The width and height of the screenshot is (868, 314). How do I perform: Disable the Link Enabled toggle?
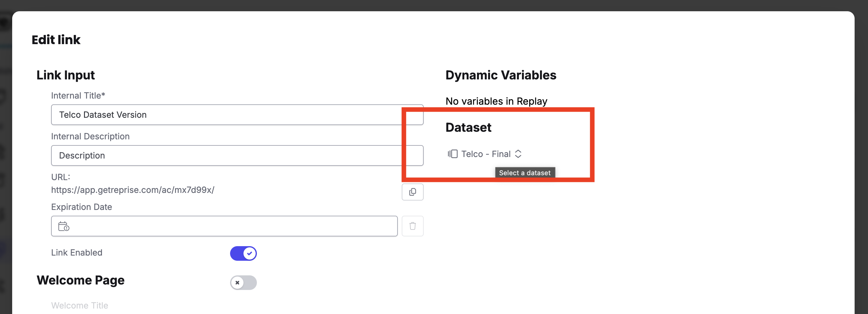(x=243, y=253)
